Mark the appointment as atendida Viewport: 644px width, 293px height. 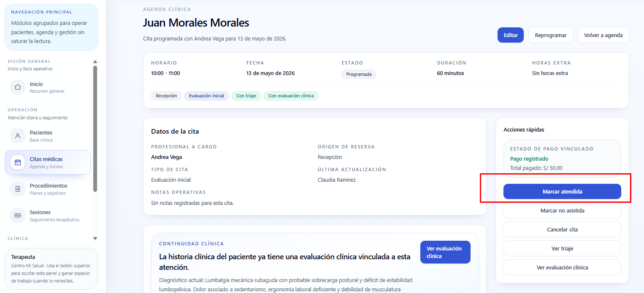562,191
